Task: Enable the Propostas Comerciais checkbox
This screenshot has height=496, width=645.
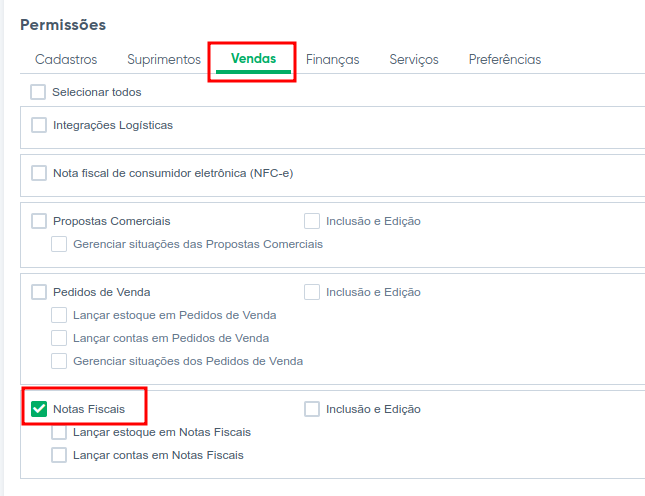Action: [39, 221]
